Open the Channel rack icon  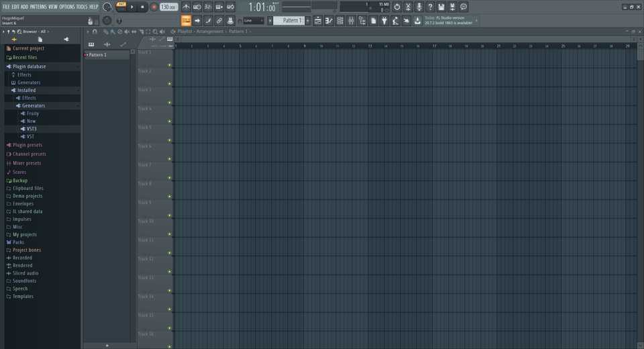pos(340,21)
